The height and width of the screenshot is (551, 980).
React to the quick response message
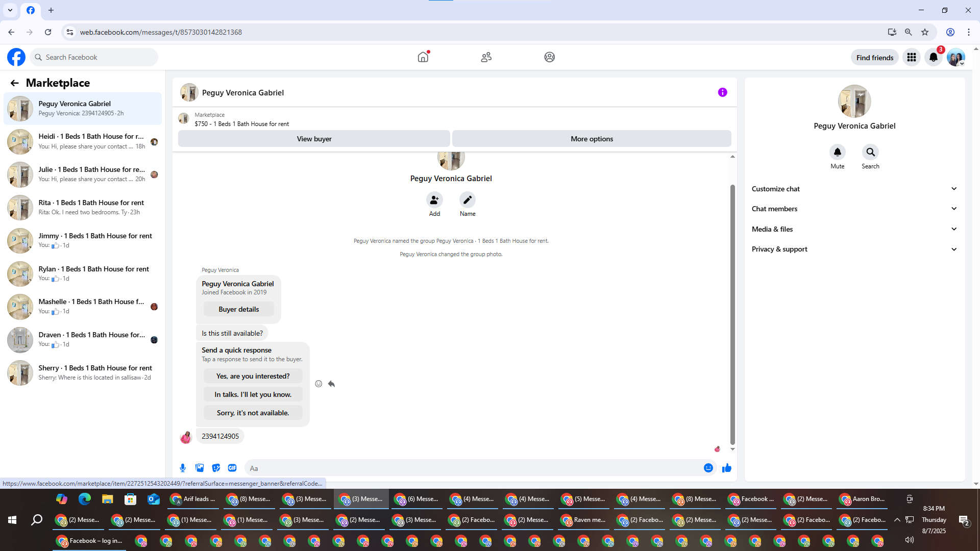point(318,384)
